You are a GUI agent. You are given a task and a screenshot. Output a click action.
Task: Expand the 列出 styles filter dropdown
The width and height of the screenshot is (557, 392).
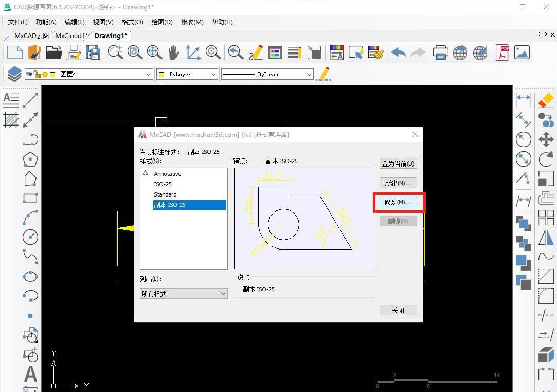223,293
